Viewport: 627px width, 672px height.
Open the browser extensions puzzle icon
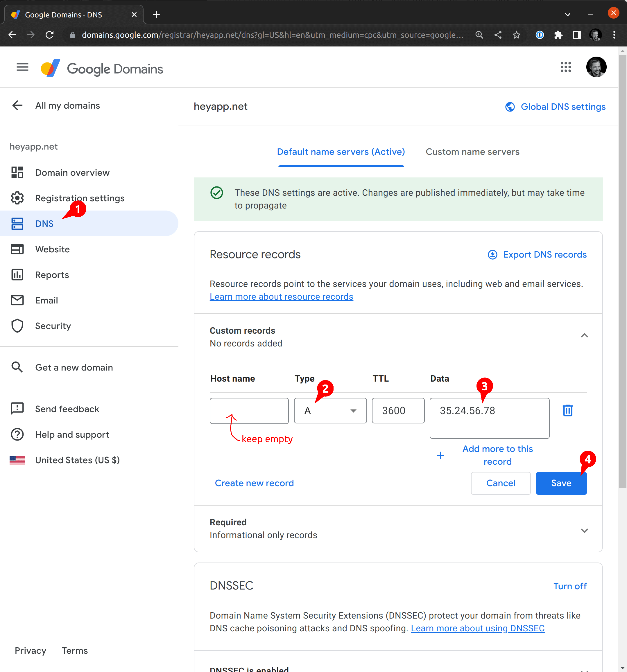tap(558, 35)
